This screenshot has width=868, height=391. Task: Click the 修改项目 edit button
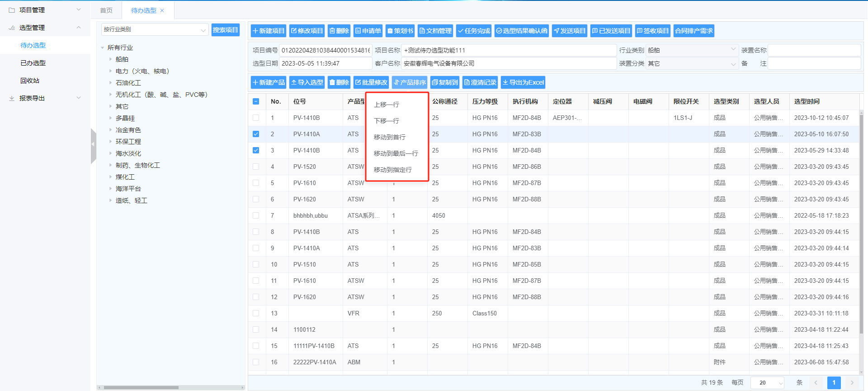(x=307, y=31)
